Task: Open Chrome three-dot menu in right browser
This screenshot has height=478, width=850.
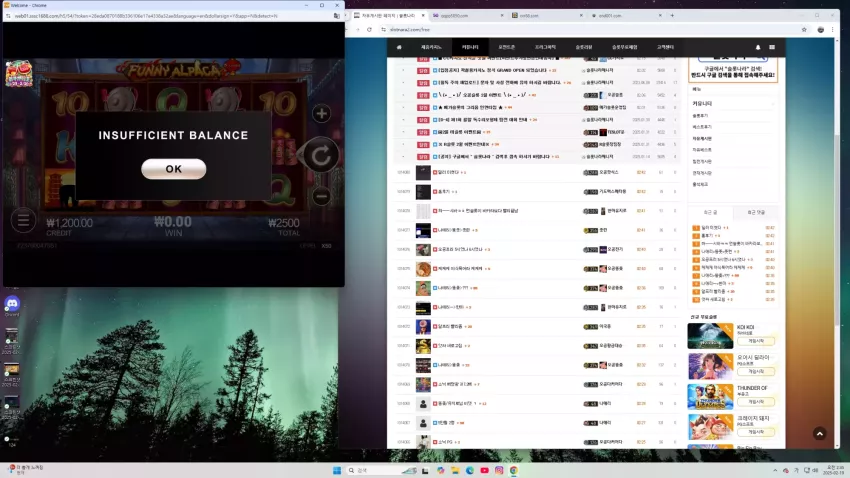Action: (833, 30)
